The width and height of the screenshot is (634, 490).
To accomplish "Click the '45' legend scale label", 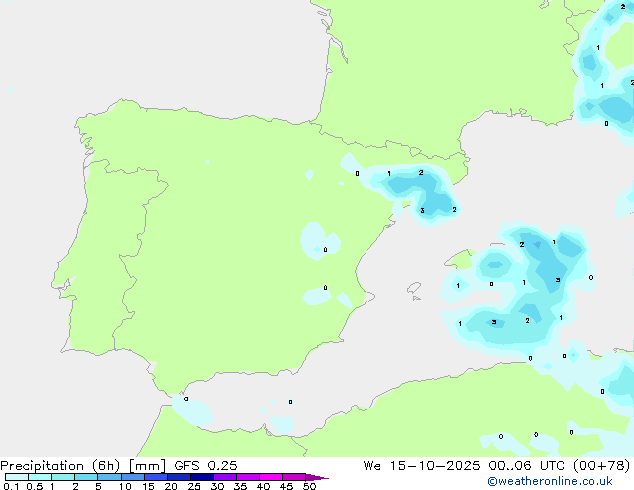I will (286, 486).
